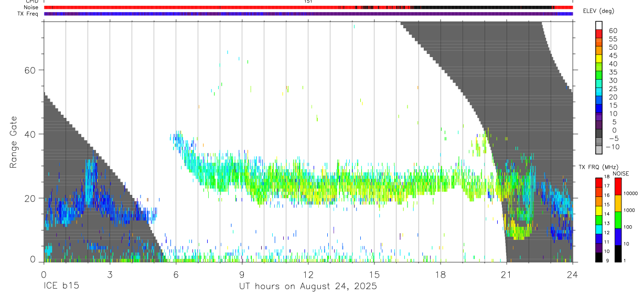Click the x-axis tick label 3
Image resolution: width=644 pixels, height=297 pixels.
pos(110,274)
